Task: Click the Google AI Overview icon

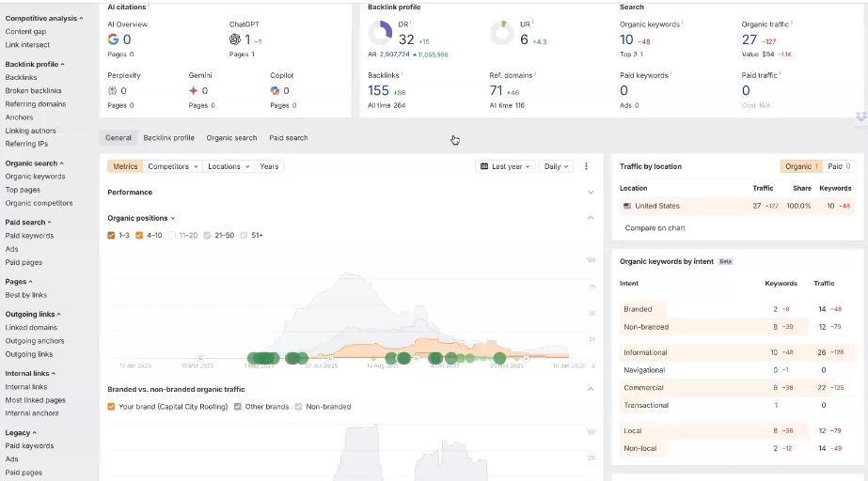Action: click(x=113, y=39)
